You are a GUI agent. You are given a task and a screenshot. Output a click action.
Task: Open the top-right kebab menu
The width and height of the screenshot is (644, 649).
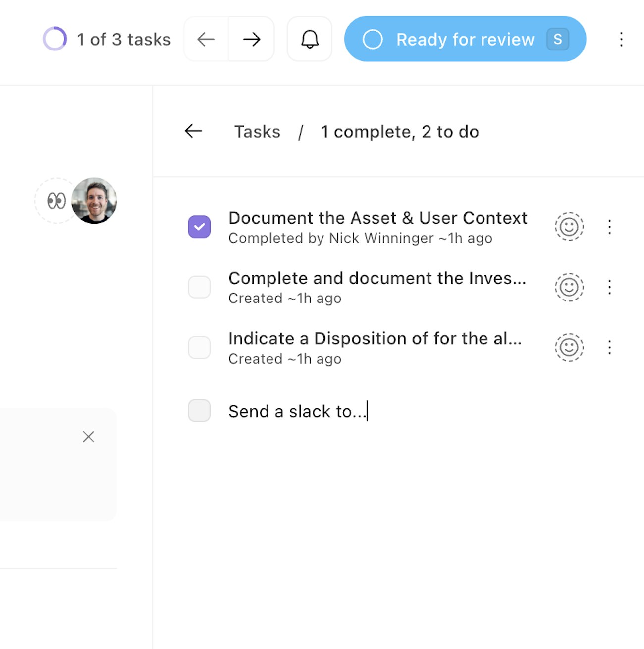tap(621, 39)
